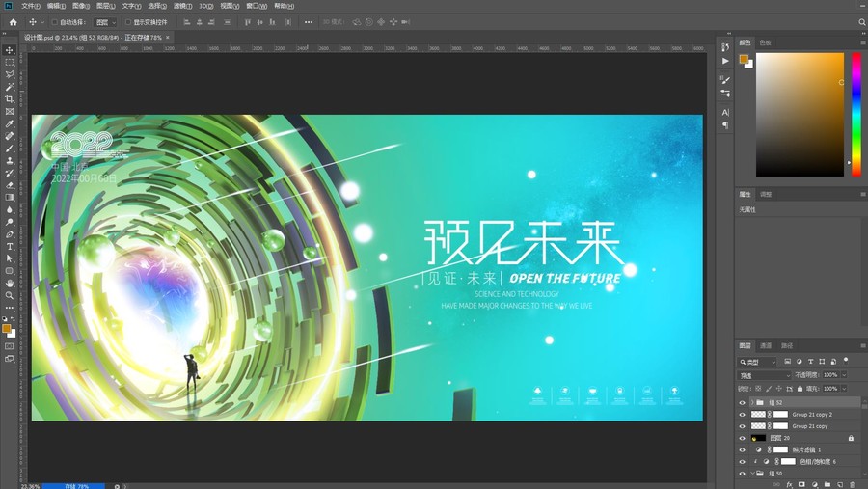The height and width of the screenshot is (489, 868).
Task: Select the Gradient tool
Action: click(x=10, y=197)
